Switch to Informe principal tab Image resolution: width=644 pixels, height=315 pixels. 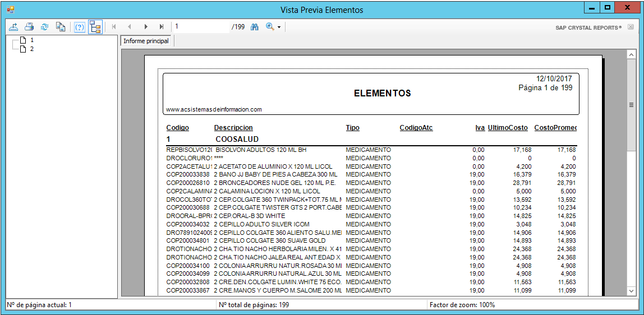pyautogui.click(x=146, y=41)
